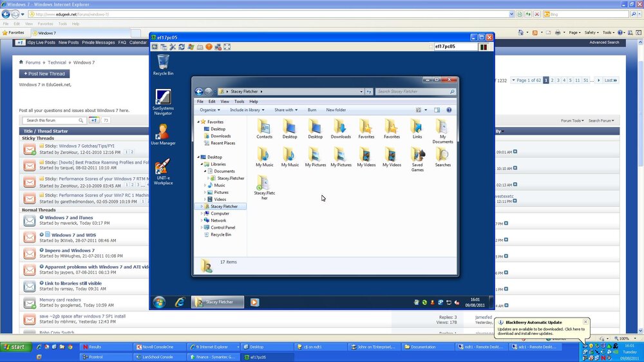Open the Organize dropdown menu

coord(209,110)
